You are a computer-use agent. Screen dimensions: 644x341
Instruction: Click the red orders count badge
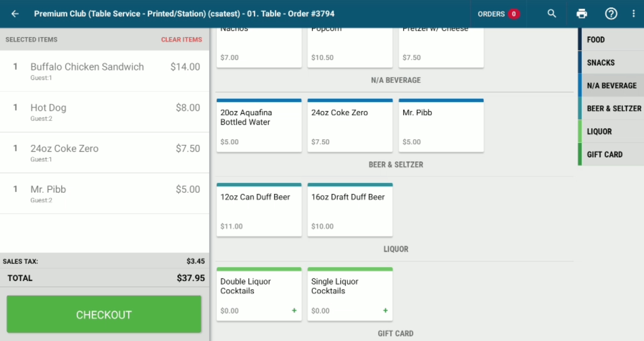514,14
